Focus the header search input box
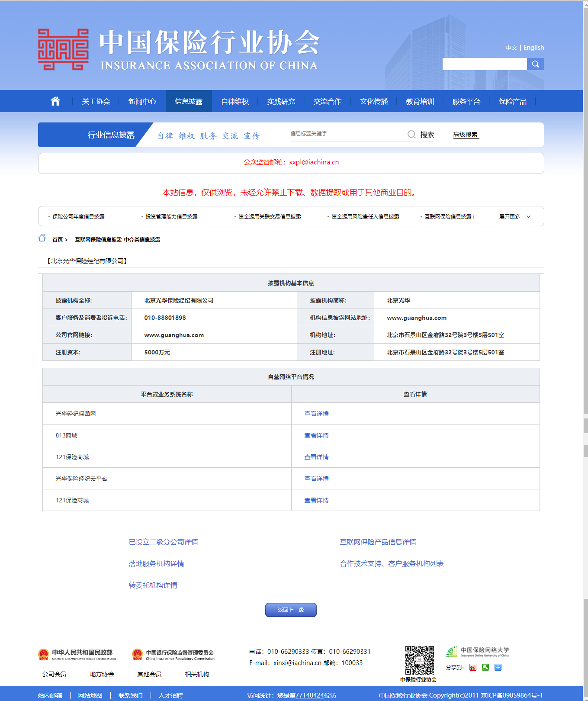The height and width of the screenshot is (701, 588). coord(485,64)
